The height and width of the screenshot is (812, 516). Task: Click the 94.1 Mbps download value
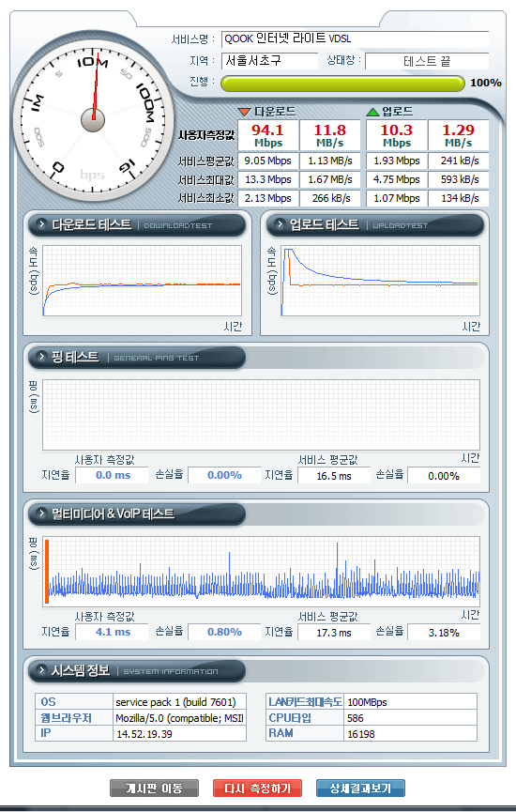268,135
